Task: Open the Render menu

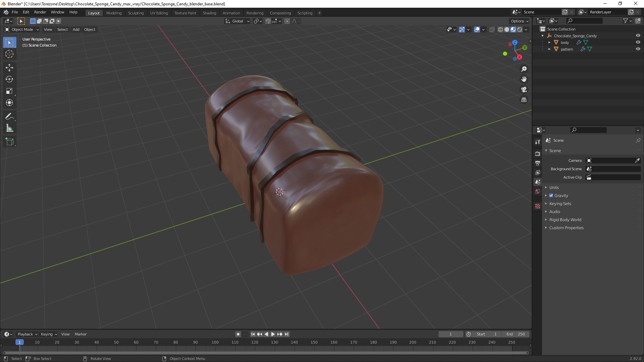Action: click(40, 12)
